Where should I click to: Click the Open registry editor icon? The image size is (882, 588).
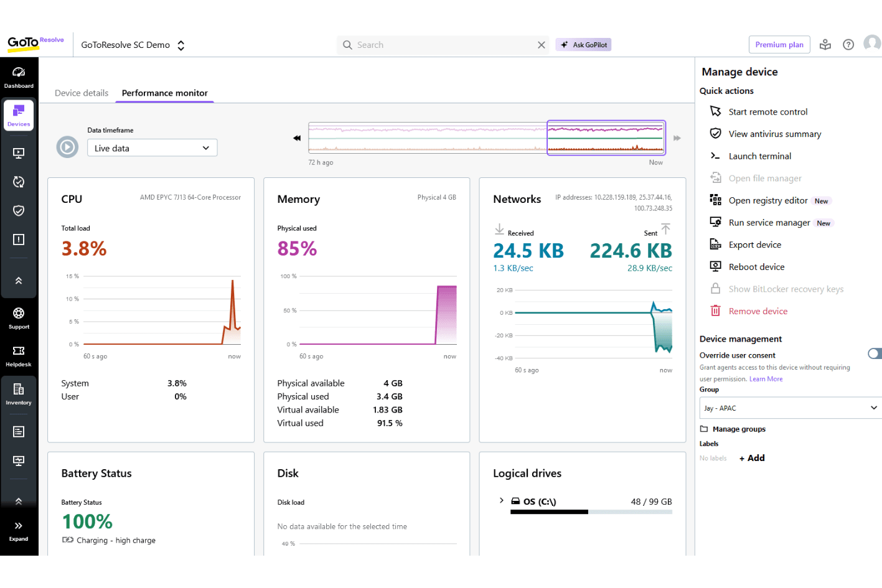click(x=716, y=200)
